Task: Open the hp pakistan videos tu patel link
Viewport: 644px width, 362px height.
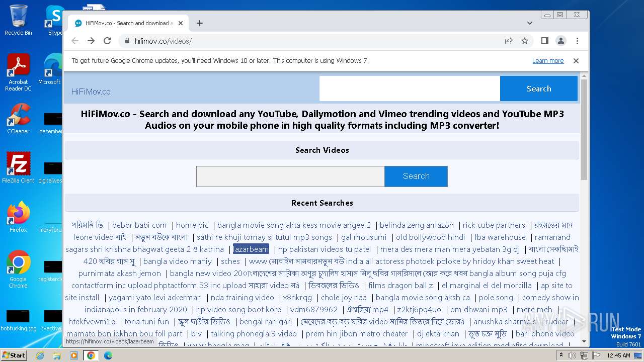Action: [325, 249]
